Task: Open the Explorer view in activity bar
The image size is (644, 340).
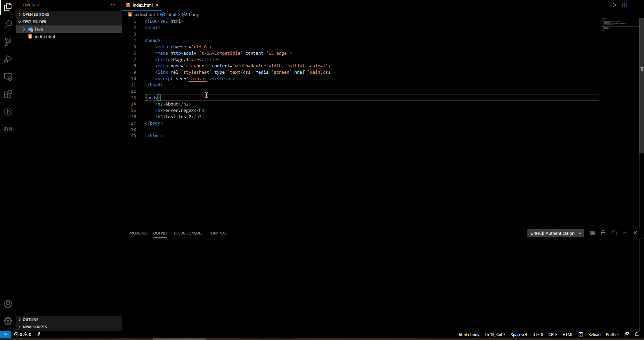Action: coord(8,7)
